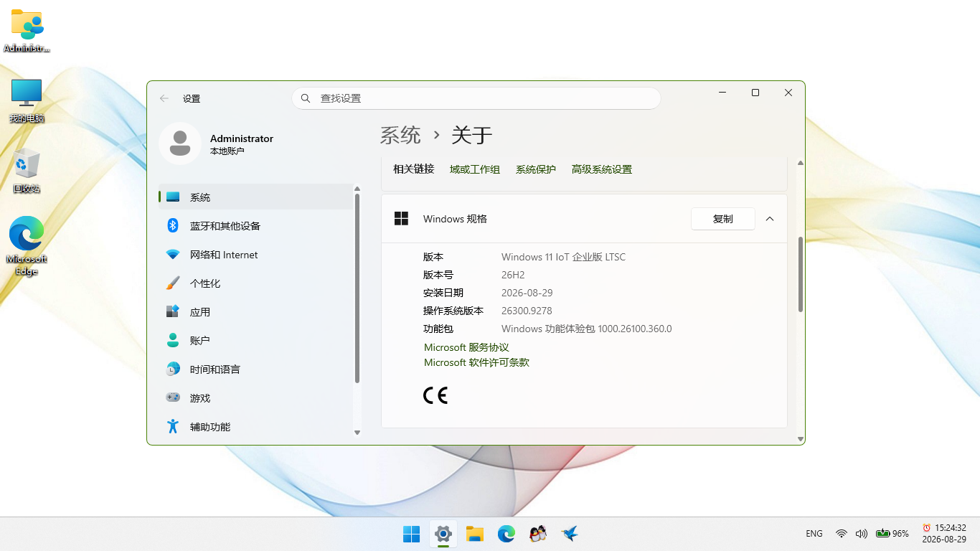Select 我的电脑 desktop icon
The width and height of the screenshot is (980, 551).
[x=27, y=101]
